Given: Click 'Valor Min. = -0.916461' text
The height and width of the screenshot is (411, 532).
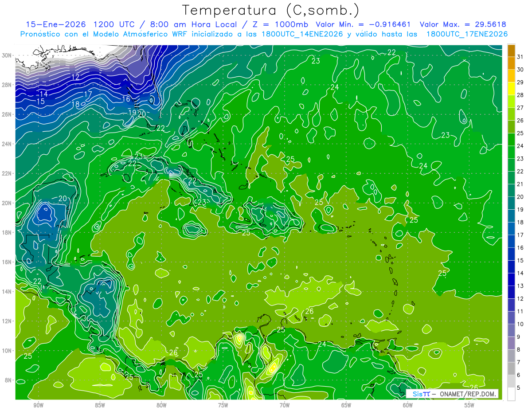Looking at the screenshot, I should 363,24.
